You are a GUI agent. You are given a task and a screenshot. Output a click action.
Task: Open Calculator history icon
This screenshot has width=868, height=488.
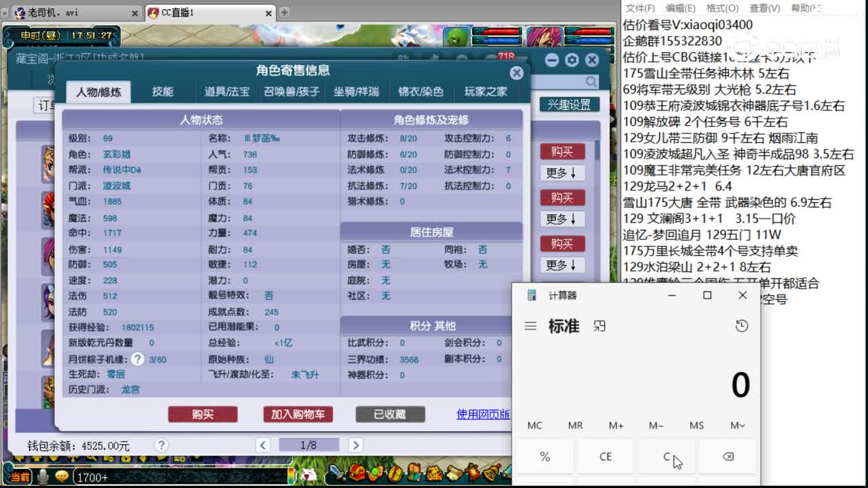point(742,326)
